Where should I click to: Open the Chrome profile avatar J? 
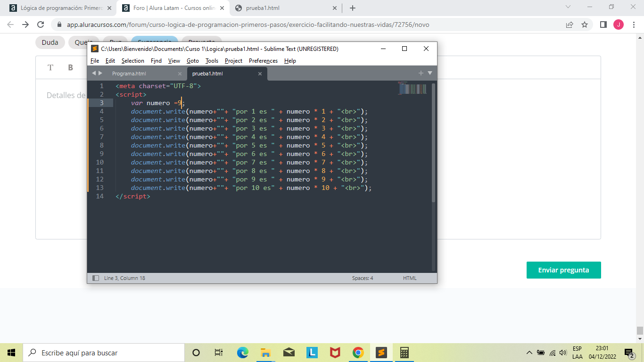pos(619,25)
